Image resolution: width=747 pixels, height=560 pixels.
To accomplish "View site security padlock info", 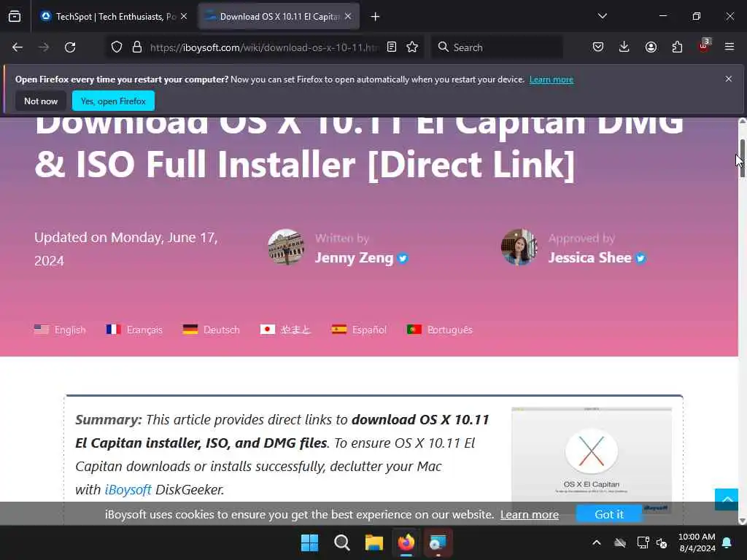I will coord(137,47).
